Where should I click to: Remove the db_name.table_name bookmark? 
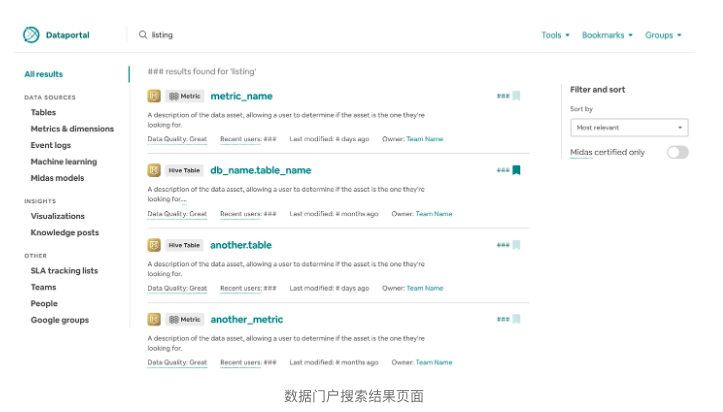(x=516, y=170)
